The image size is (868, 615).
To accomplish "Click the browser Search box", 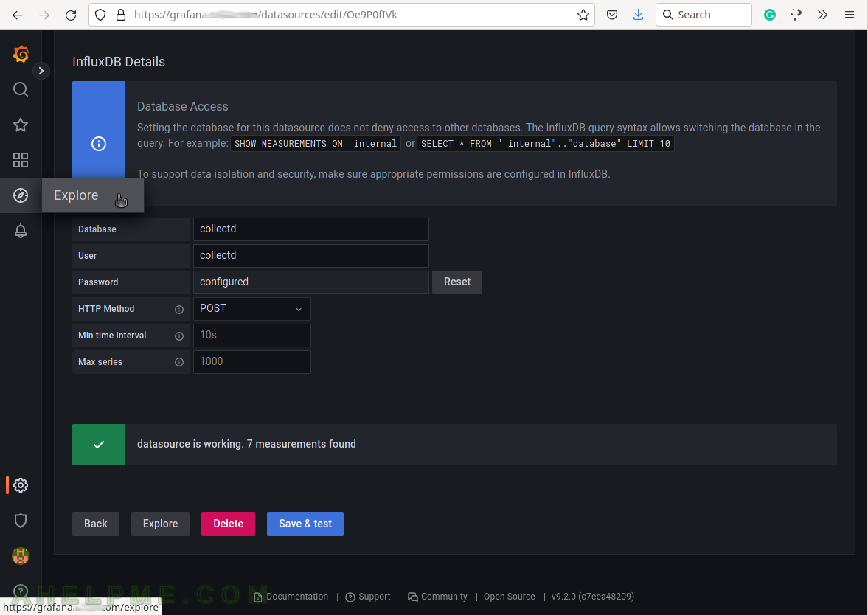I will 704,15.
